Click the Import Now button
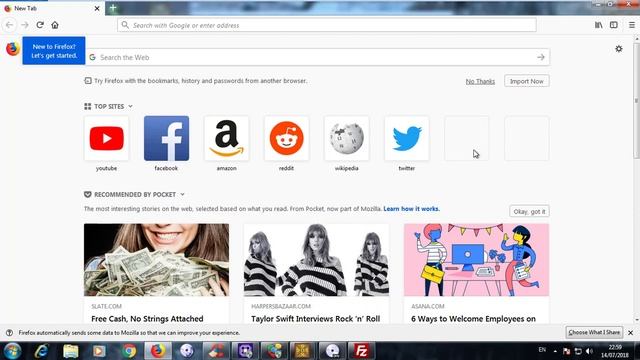Screen dimensions: 640x360 point(527,81)
